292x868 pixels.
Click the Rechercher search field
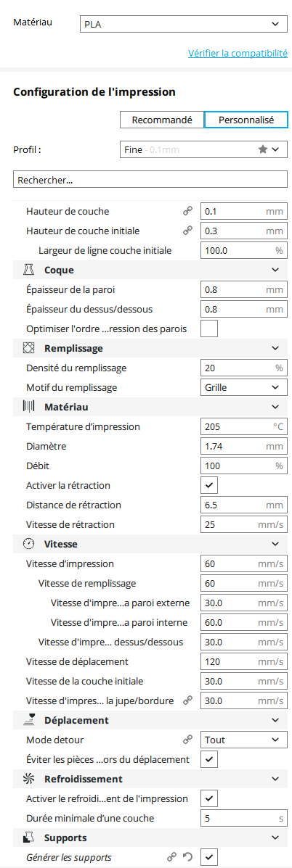pyautogui.click(x=150, y=179)
